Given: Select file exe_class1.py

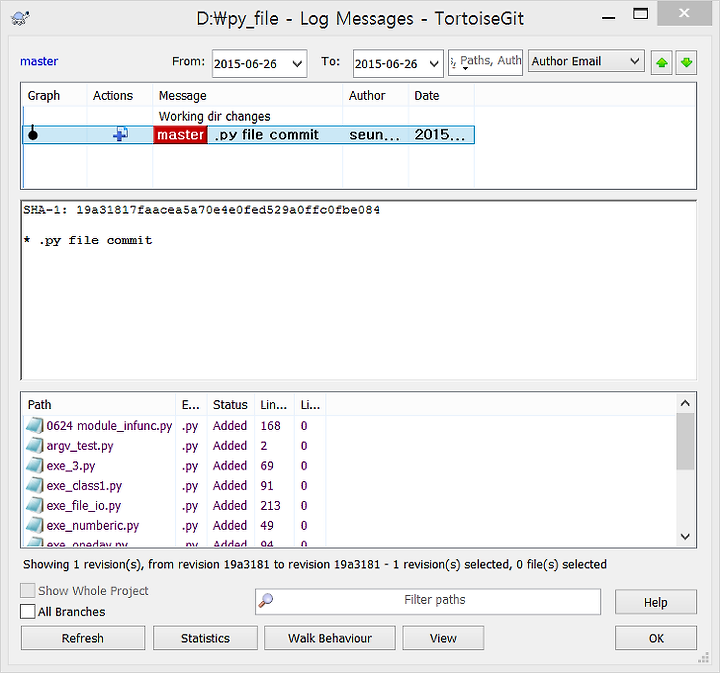Looking at the screenshot, I should point(84,485).
